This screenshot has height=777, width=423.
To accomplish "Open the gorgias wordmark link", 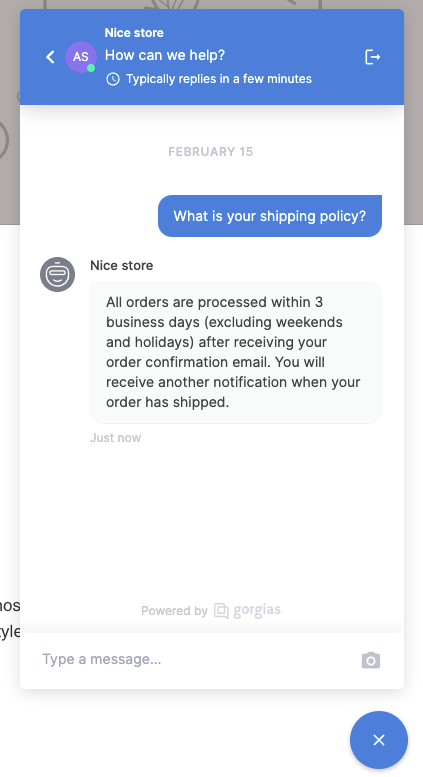I will click(257, 610).
